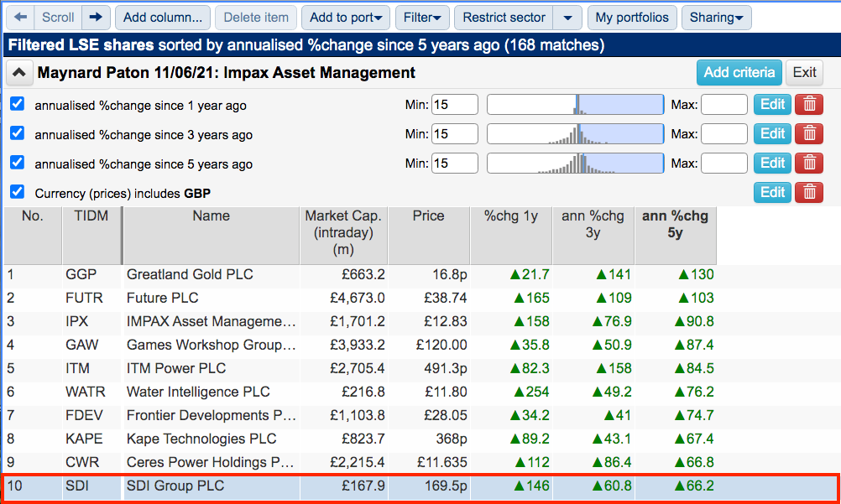Click the Add criteria button

tap(739, 72)
